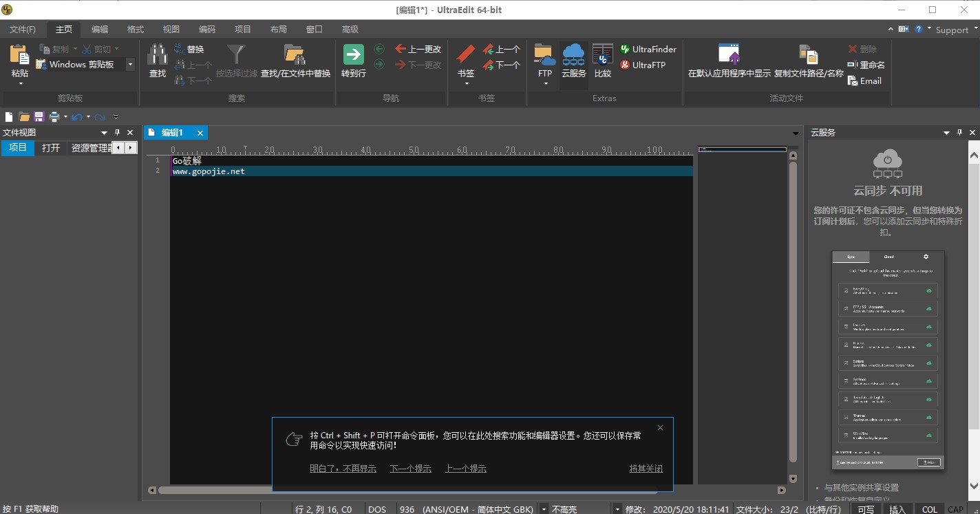Launch UltraFTP from Extras
Viewport: 980px width, 514px height.
click(x=643, y=65)
